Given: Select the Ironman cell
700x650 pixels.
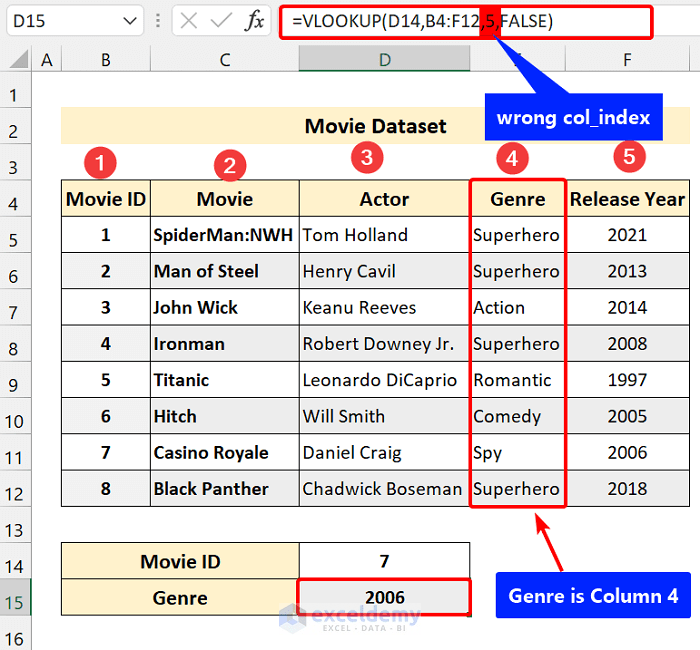Looking at the screenshot, I should point(225,344).
